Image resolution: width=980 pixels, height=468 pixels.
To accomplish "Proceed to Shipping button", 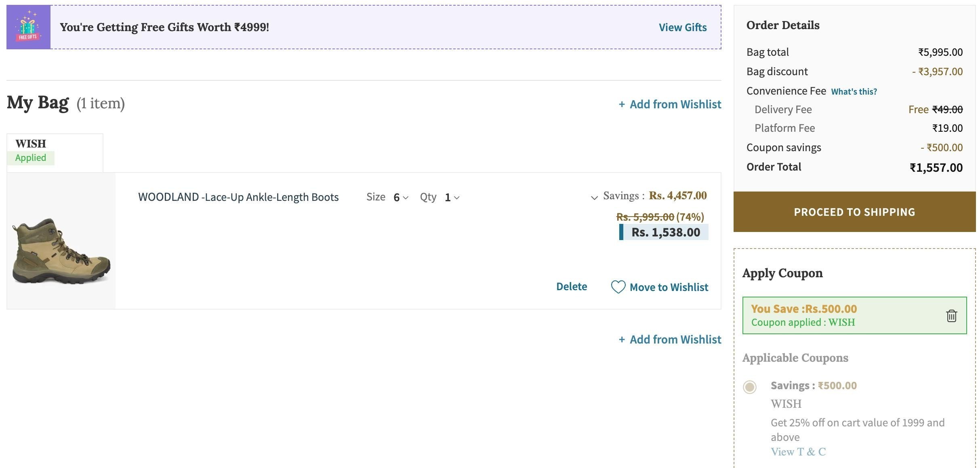I will [x=854, y=212].
